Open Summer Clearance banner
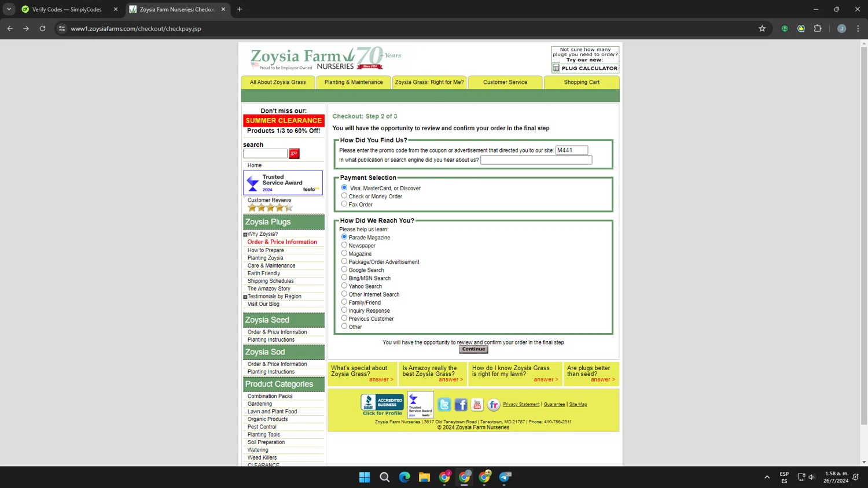Viewport: 868px width, 488px height. click(284, 120)
